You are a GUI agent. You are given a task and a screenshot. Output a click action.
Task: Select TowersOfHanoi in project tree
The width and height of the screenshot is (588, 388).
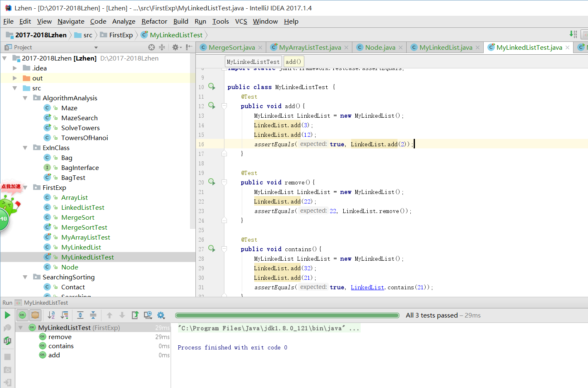pyautogui.click(x=84, y=138)
